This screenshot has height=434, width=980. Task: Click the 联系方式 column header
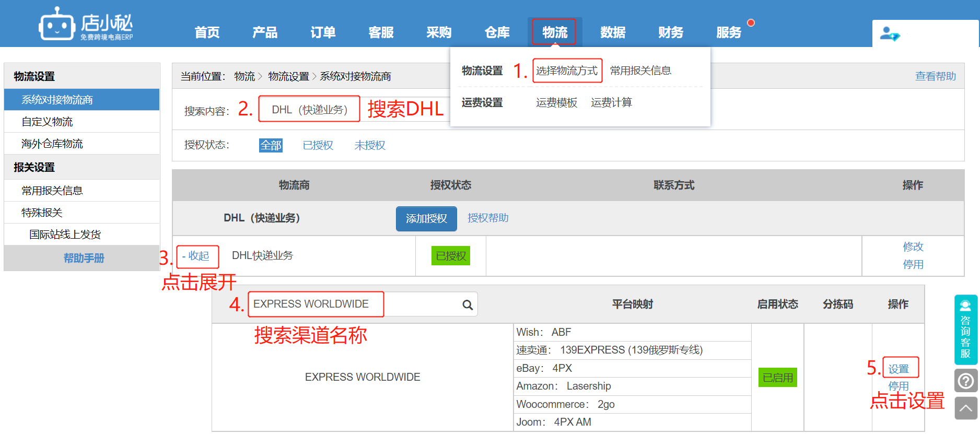674,185
